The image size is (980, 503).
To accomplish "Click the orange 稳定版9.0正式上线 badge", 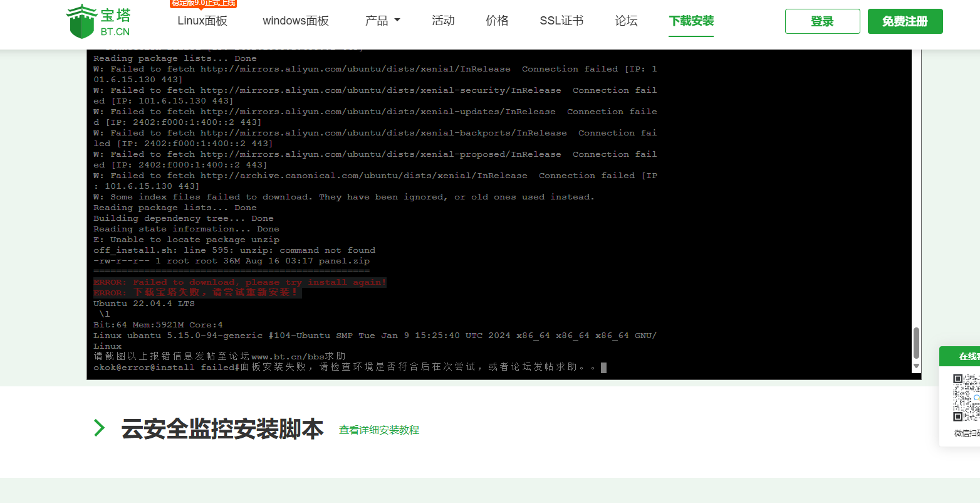I will click(203, 4).
